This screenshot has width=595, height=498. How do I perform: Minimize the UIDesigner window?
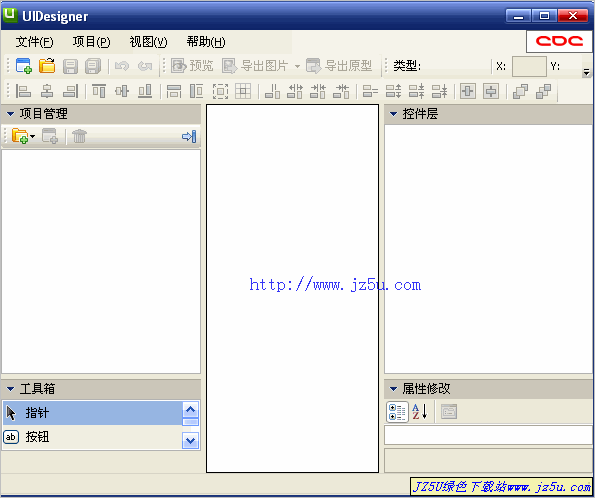[x=518, y=16]
